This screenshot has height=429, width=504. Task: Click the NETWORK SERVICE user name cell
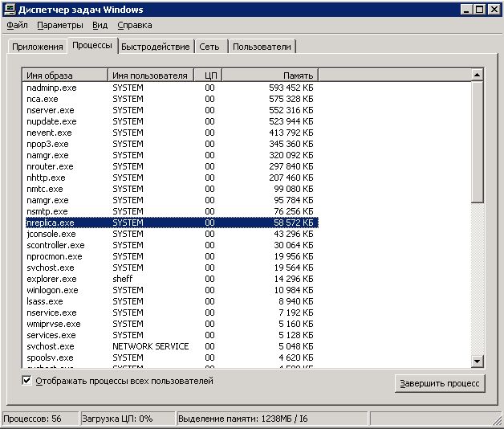150,346
